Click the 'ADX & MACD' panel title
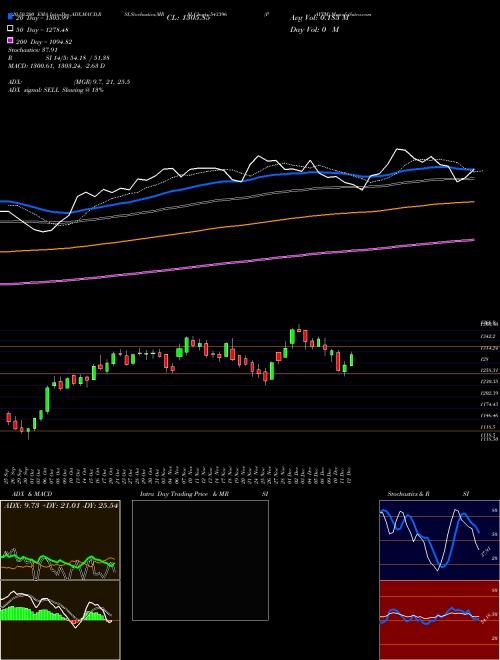The height and width of the screenshot is (660, 500). [x=32, y=494]
